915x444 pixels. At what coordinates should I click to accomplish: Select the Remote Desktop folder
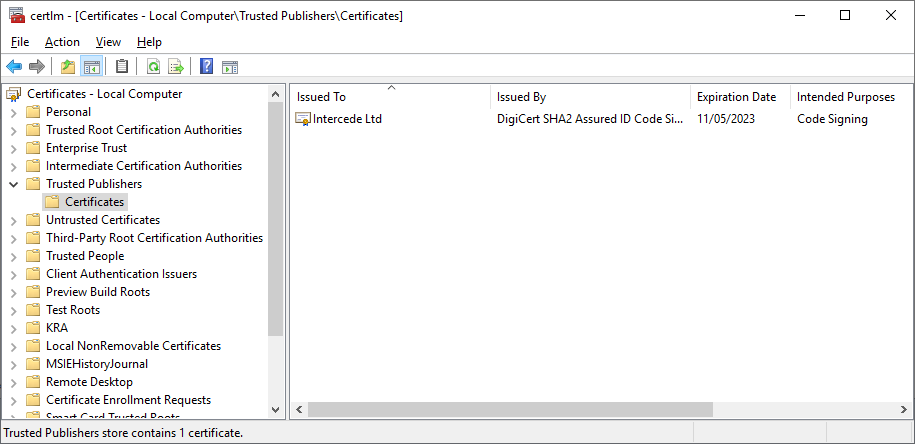pos(89,382)
